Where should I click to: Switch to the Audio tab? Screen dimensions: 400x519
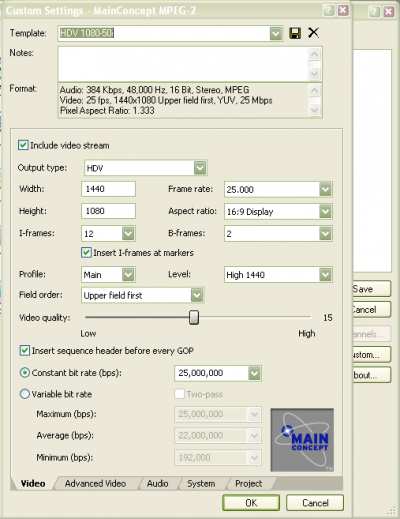[x=158, y=483]
